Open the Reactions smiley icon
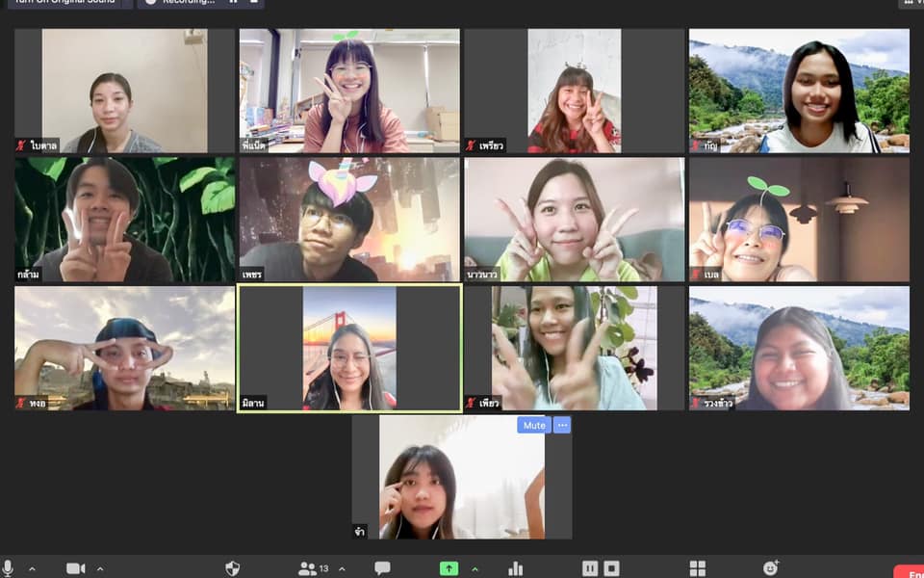Image resolution: width=924 pixels, height=578 pixels. [770, 568]
